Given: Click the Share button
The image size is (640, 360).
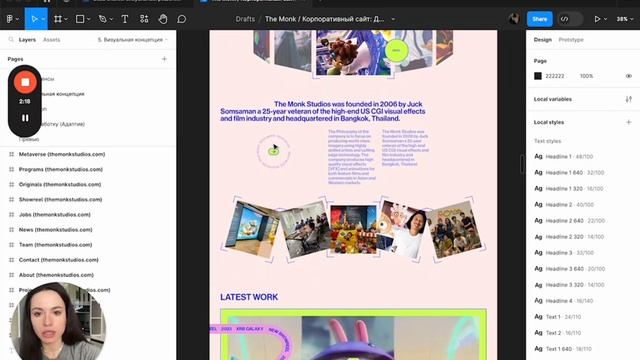Looking at the screenshot, I should click(540, 19).
